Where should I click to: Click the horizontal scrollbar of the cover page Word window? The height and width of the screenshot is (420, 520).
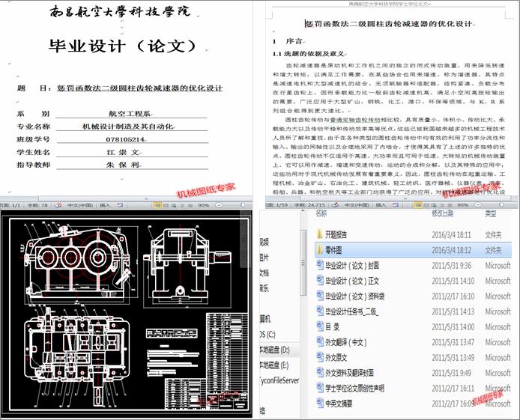coord(146,198)
